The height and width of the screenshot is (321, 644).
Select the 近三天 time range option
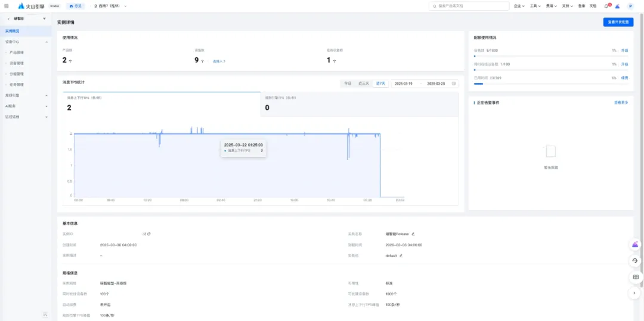click(363, 84)
